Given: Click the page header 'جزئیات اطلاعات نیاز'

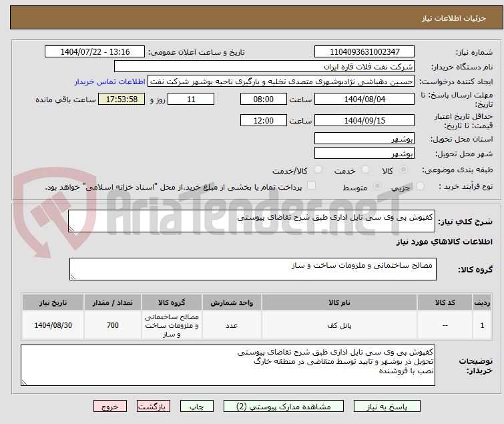Looking at the screenshot, I should pos(453,18).
